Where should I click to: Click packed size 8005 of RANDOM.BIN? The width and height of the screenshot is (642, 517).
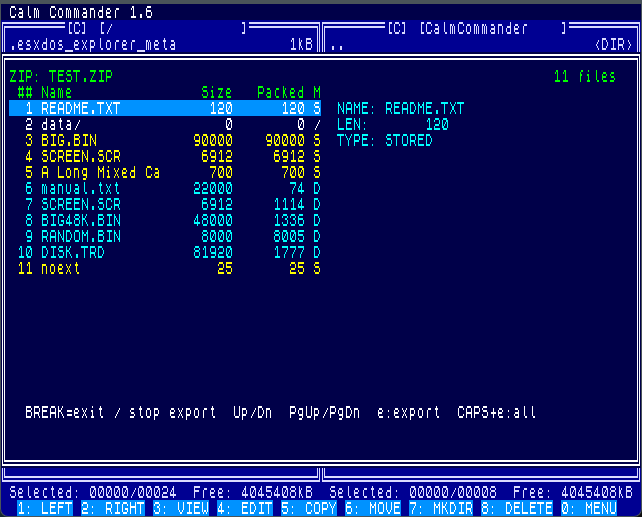pos(289,236)
